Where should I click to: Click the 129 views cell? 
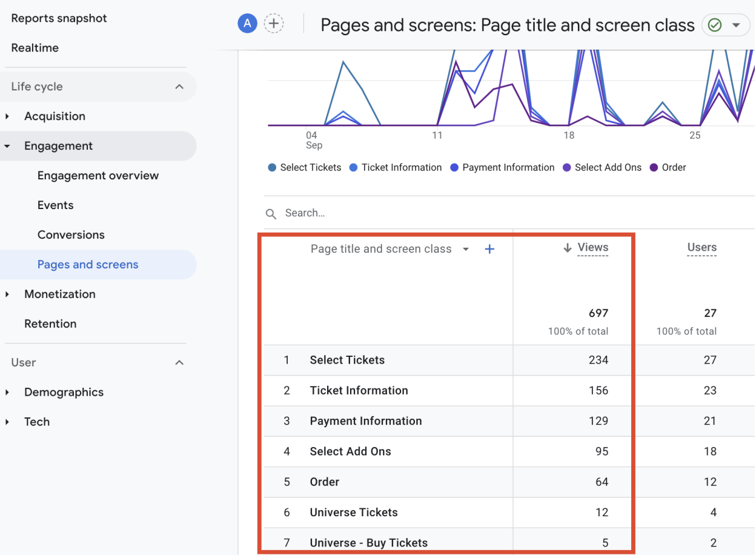(598, 421)
